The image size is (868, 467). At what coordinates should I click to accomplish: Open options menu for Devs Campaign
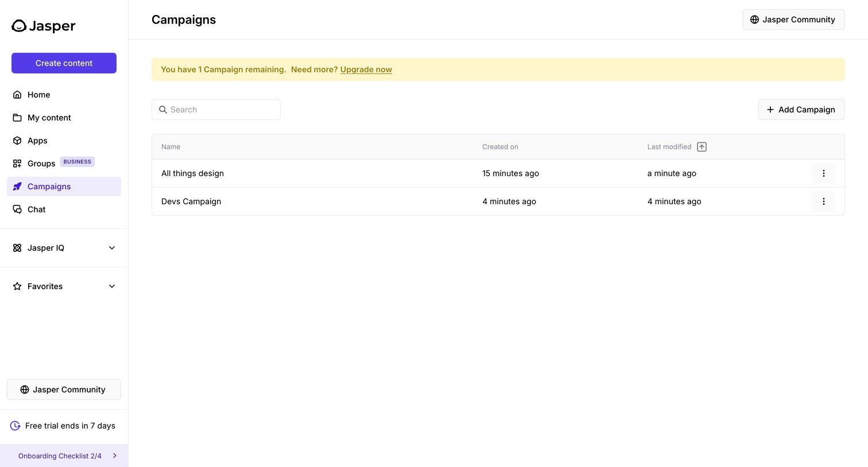click(x=823, y=201)
